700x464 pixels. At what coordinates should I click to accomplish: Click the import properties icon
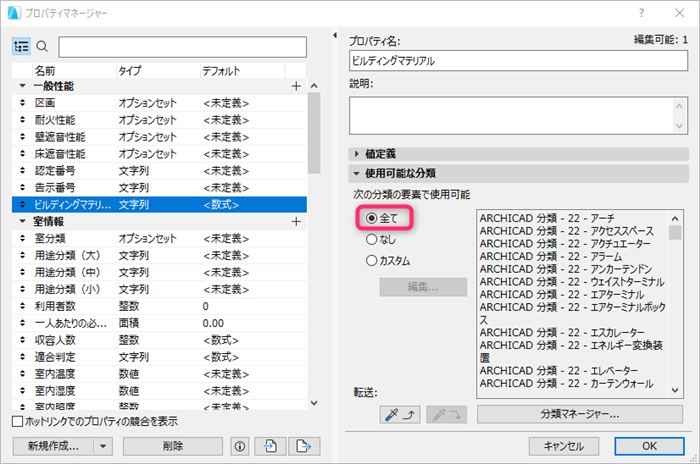[270, 446]
